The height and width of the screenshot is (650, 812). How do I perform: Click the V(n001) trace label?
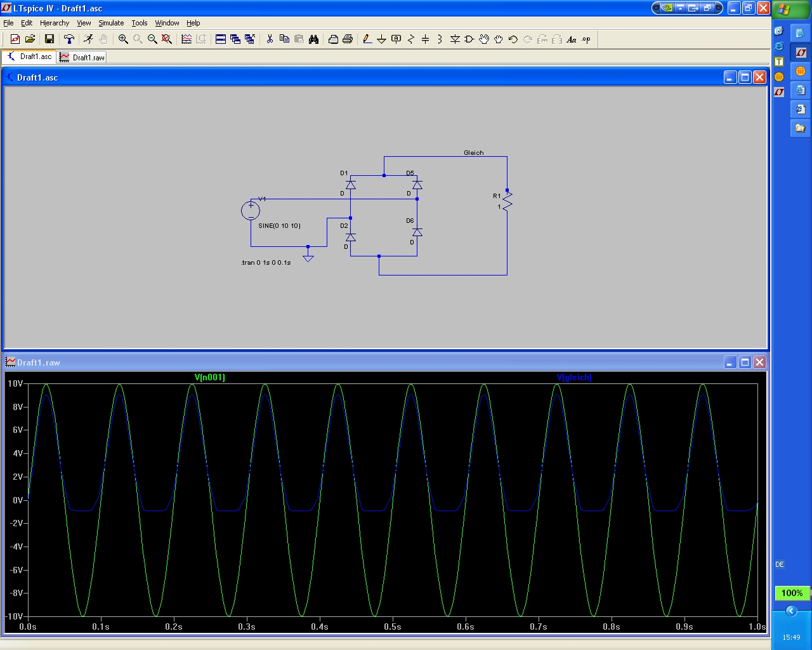(x=209, y=377)
